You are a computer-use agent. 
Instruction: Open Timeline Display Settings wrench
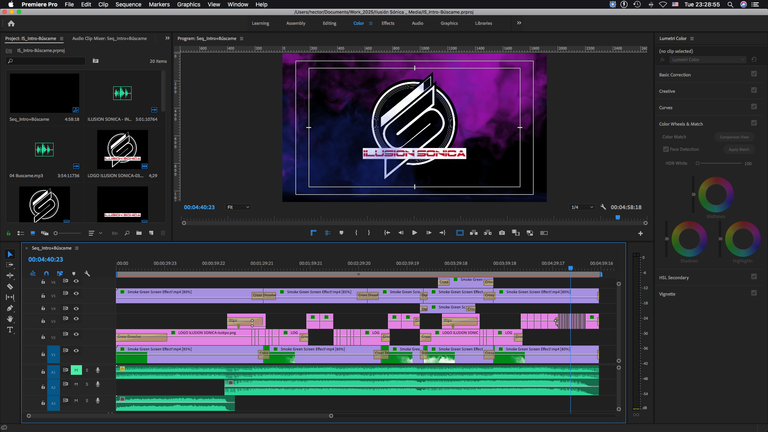pos(87,273)
